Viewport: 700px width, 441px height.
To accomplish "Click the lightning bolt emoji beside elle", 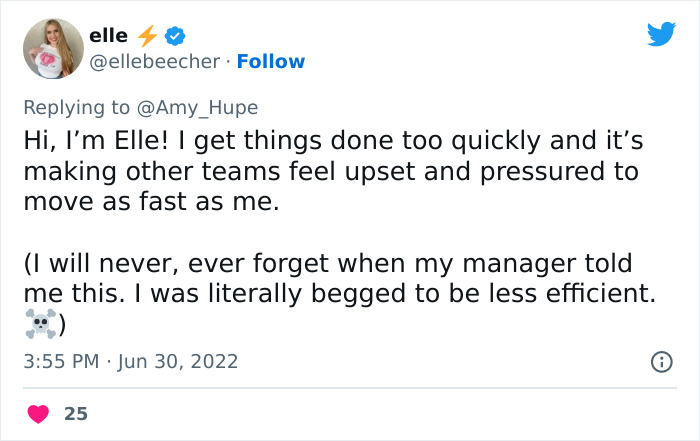I will pos(147,36).
